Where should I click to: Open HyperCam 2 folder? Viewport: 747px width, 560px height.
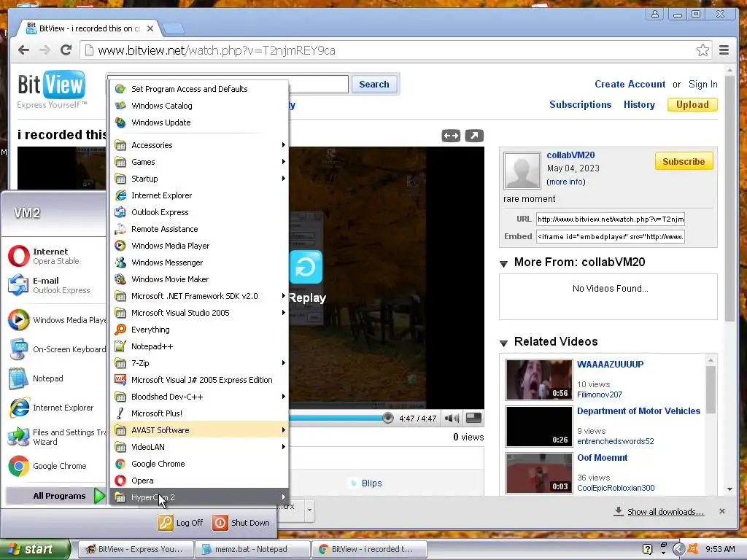[200, 497]
